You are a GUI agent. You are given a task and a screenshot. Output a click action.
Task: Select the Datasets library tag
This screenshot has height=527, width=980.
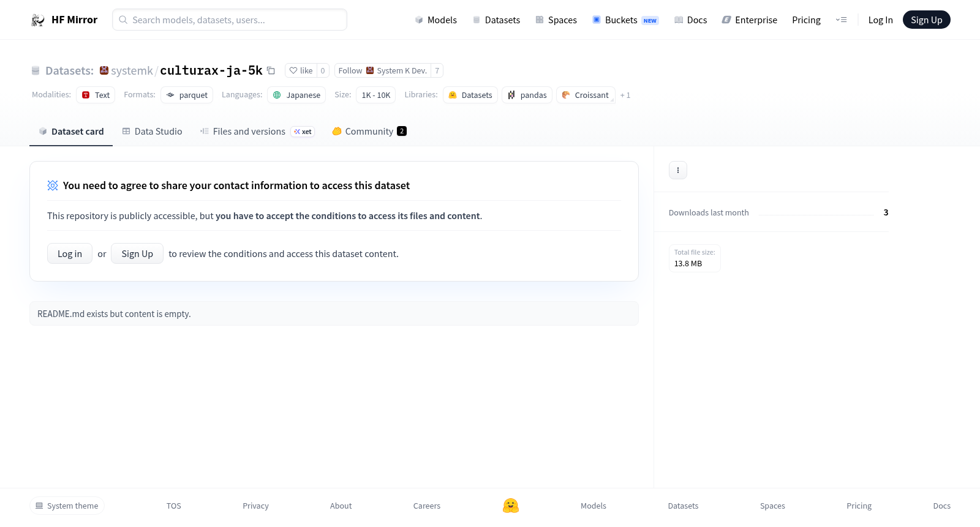click(470, 95)
